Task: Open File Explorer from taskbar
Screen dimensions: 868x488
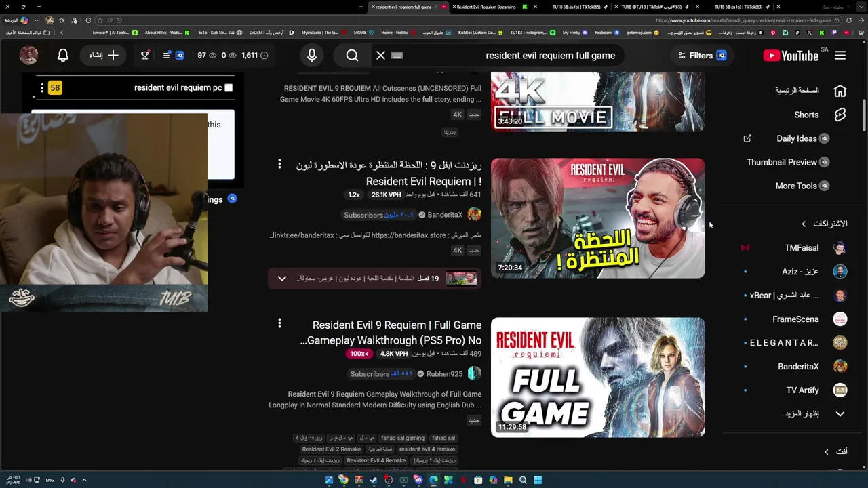Action: point(508,480)
